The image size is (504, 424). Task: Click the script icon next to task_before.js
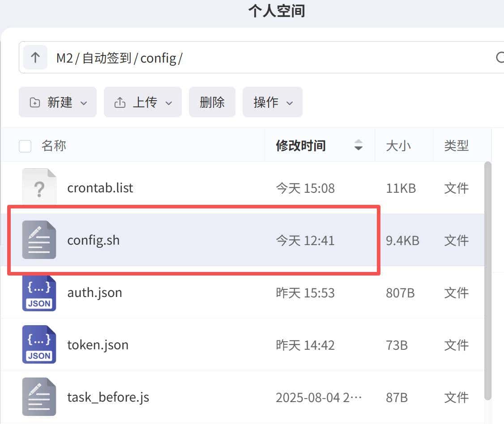click(x=39, y=396)
